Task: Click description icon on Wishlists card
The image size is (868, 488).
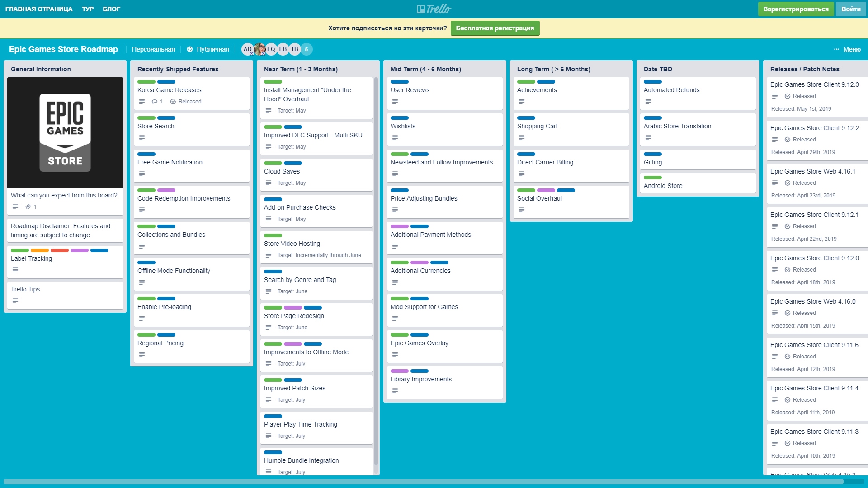Action: click(x=395, y=138)
